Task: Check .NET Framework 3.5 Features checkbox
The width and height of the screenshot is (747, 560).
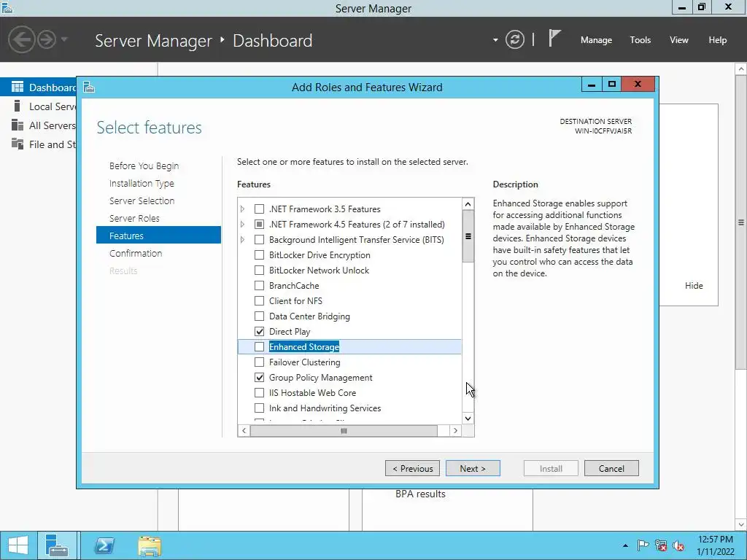Action: click(x=259, y=209)
